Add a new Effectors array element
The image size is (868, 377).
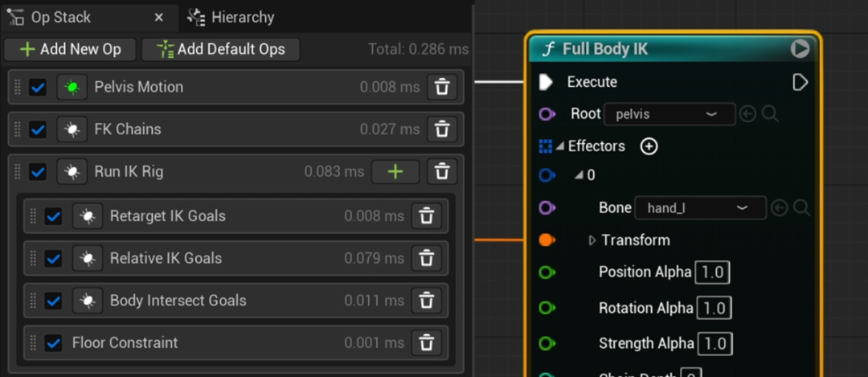[649, 147]
